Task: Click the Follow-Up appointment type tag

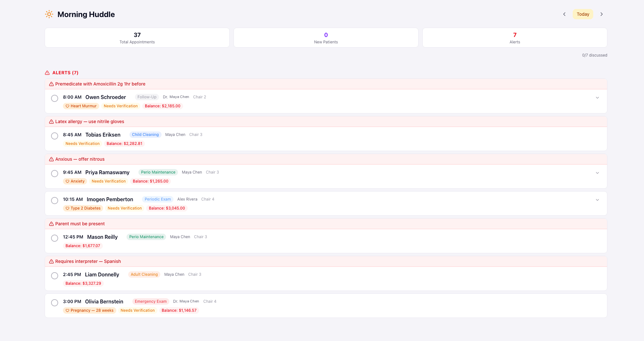Action: click(x=147, y=97)
